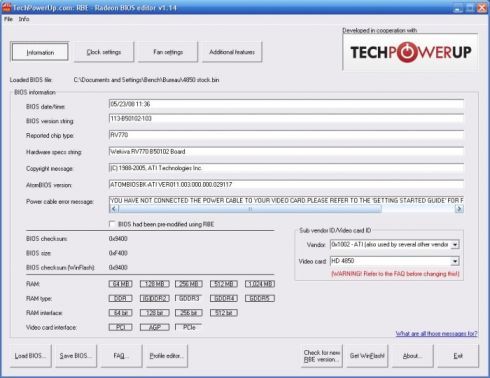
Task: Toggle the 64 bit RAM interface checkbox
Action: [x=120, y=313]
